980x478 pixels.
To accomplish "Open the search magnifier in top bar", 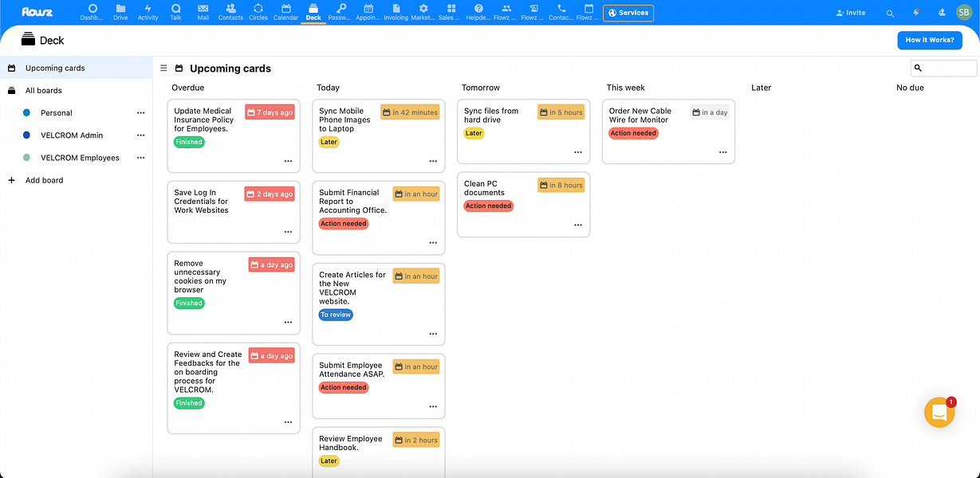I will tap(891, 13).
